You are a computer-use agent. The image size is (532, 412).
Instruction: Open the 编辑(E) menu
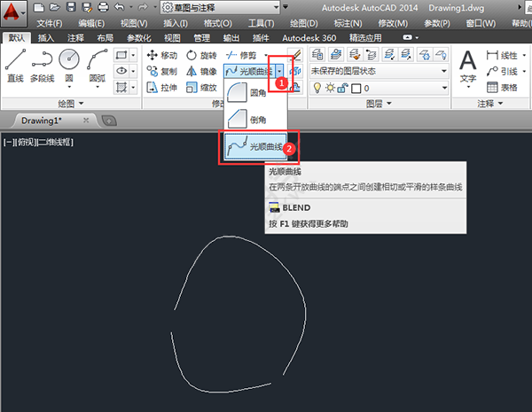91,23
